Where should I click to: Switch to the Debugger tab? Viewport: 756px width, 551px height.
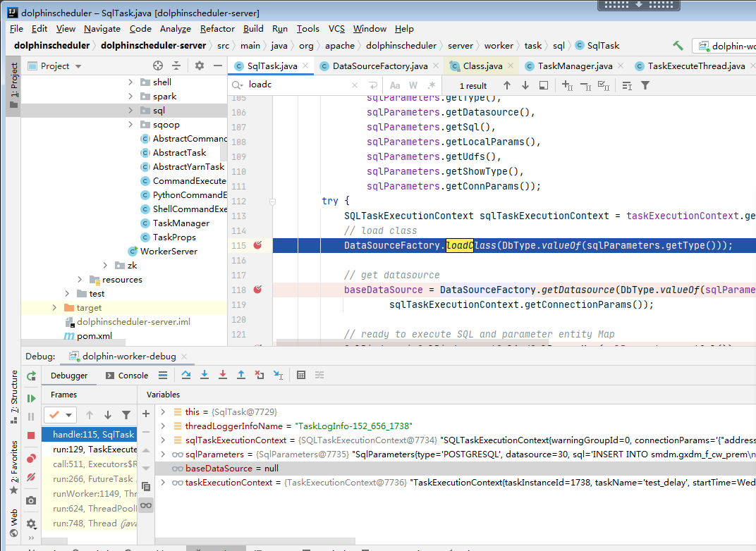pyautogui.click(x=69, y=376)
